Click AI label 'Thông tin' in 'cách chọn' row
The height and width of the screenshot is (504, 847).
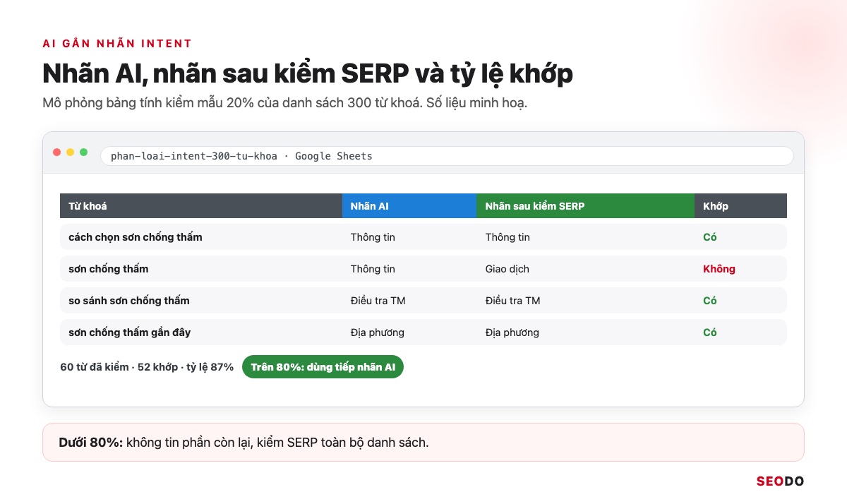click(373, 237)
